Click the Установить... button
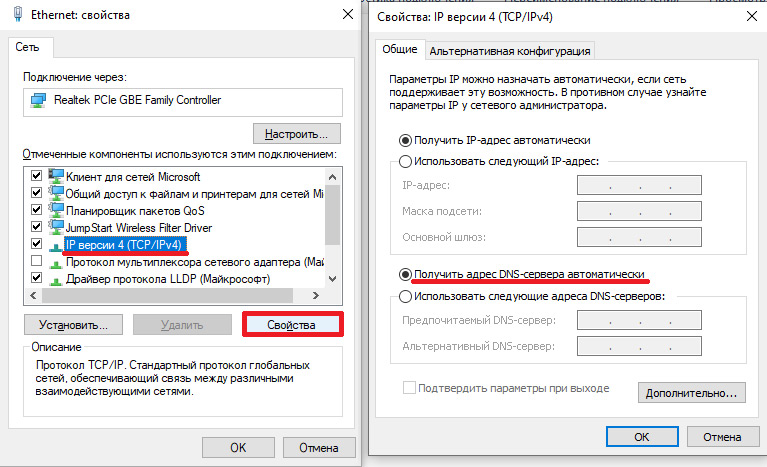 [x=73, y=325]
